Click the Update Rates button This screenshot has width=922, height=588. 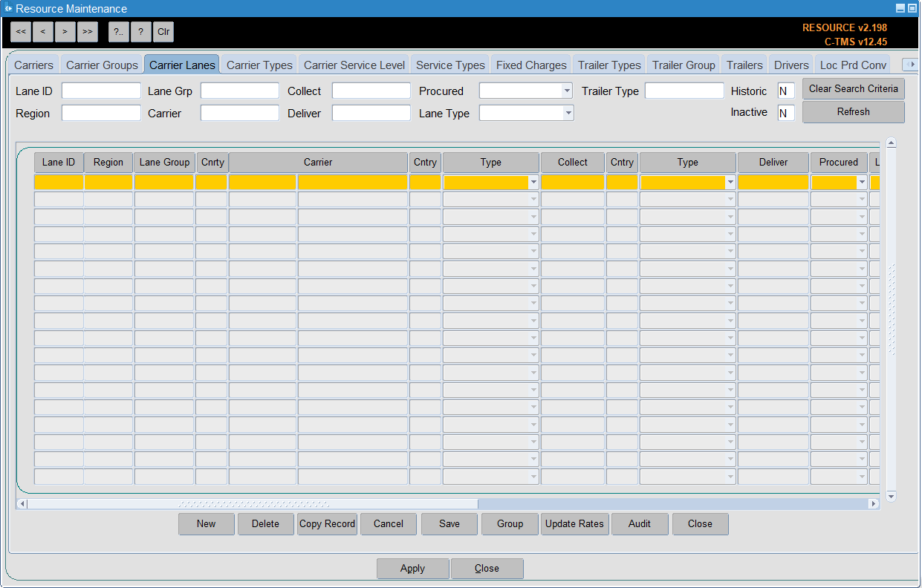pos(574,523)
